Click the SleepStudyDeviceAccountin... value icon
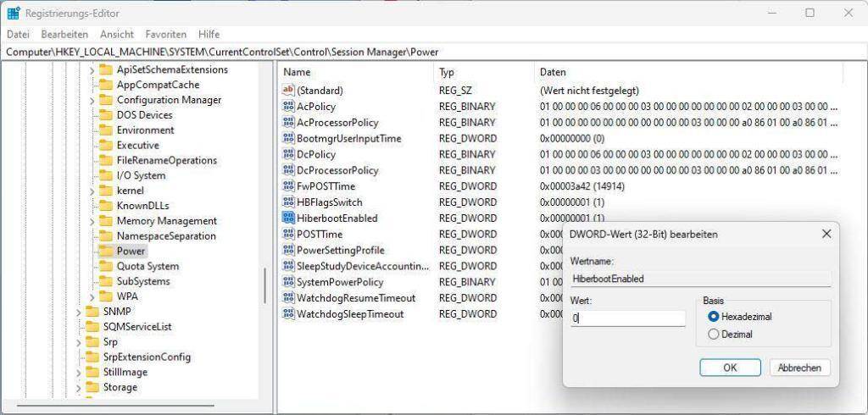This screenshot has height=415, width=868. click(288, 266)
